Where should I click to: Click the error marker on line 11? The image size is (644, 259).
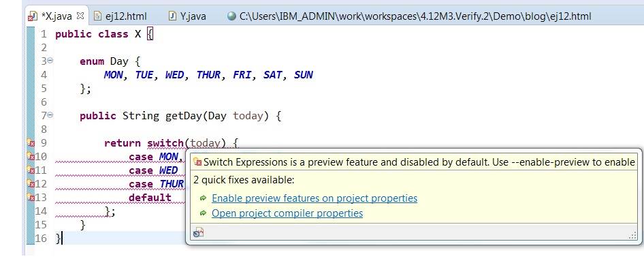31,170
